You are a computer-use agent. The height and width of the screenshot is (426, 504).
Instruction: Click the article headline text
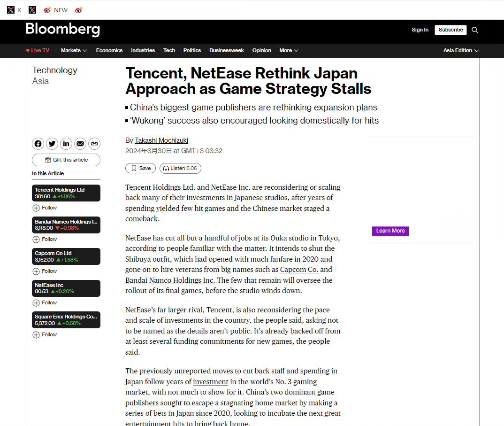coord(248,81)
